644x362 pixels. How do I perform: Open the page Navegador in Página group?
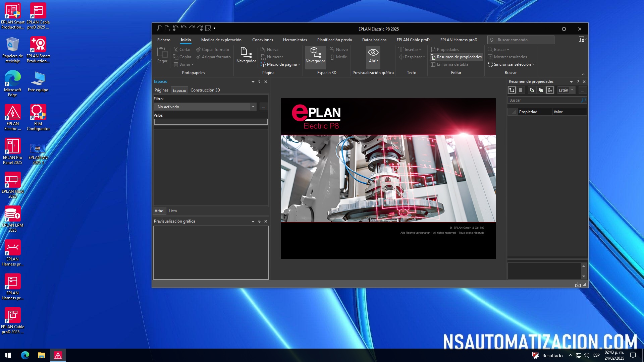tap(246, 55)
